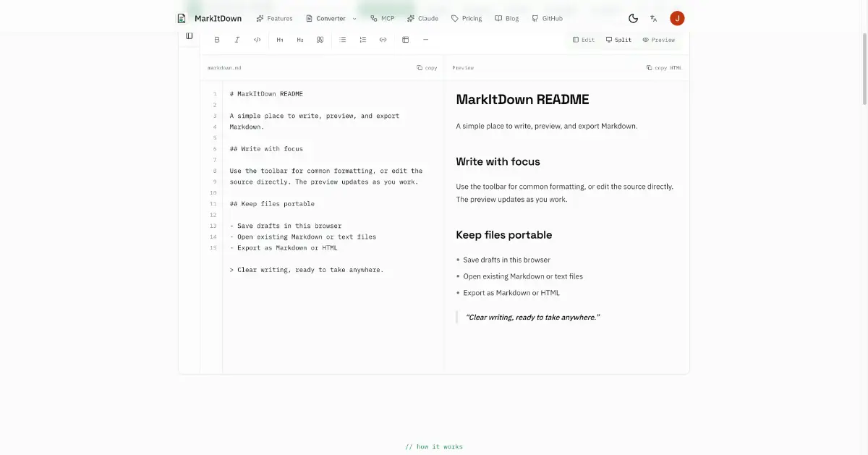Open the language translation menu
The height and width of the screenshot is (455, 868).
tap(653, 18)
